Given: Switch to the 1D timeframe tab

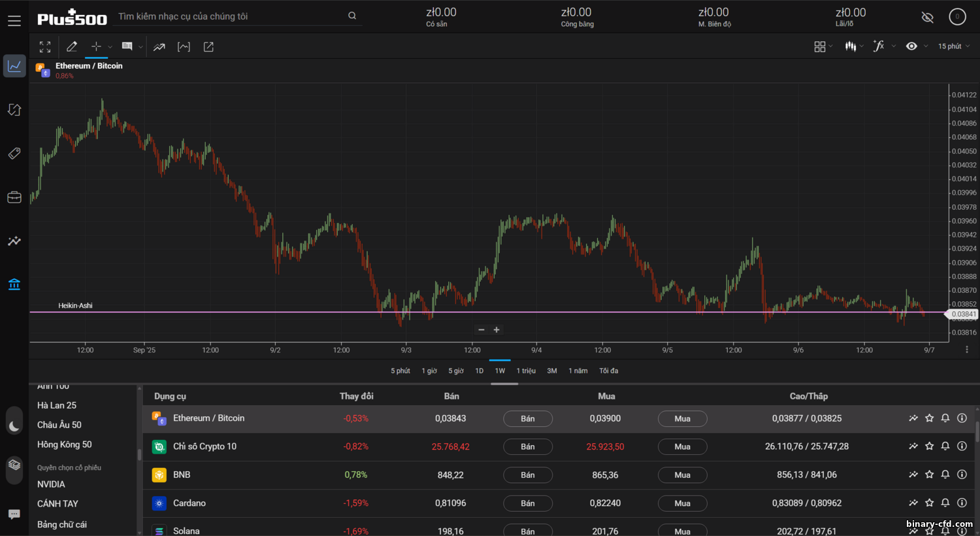Looking at the screenshot, I should [479, 370].
